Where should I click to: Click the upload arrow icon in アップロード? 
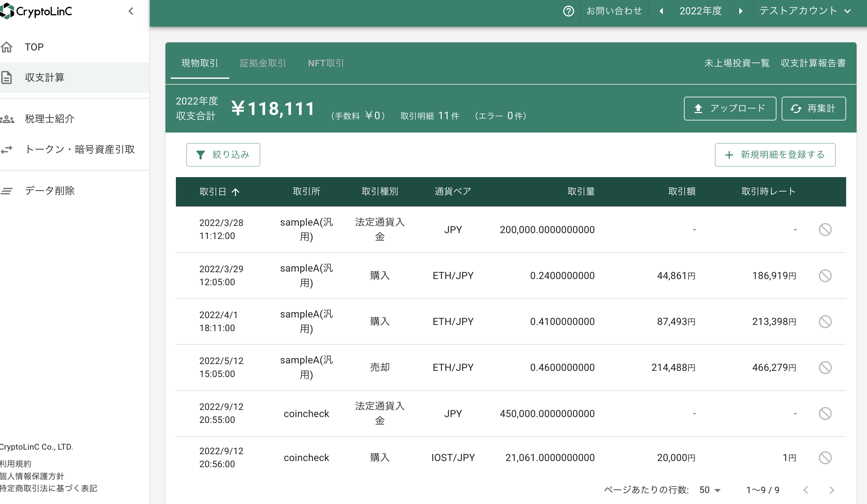click(x=698, y=108)
